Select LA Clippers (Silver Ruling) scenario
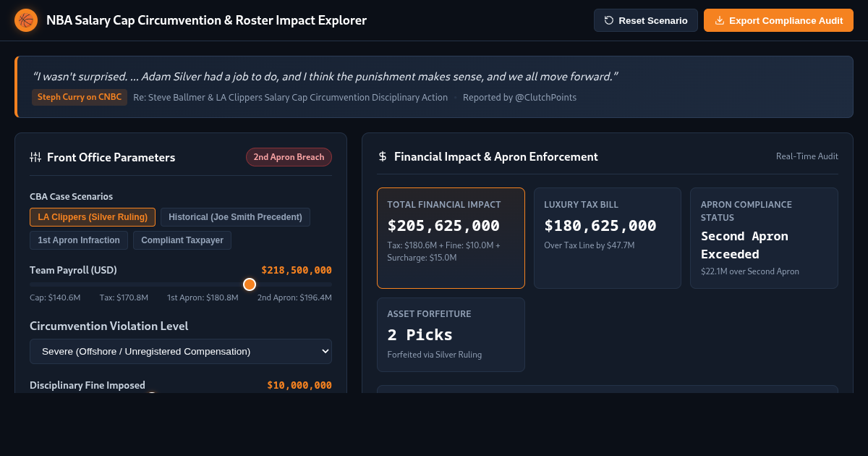The width and height of the screenshot is (868, 456). click(x=93, y=217)
